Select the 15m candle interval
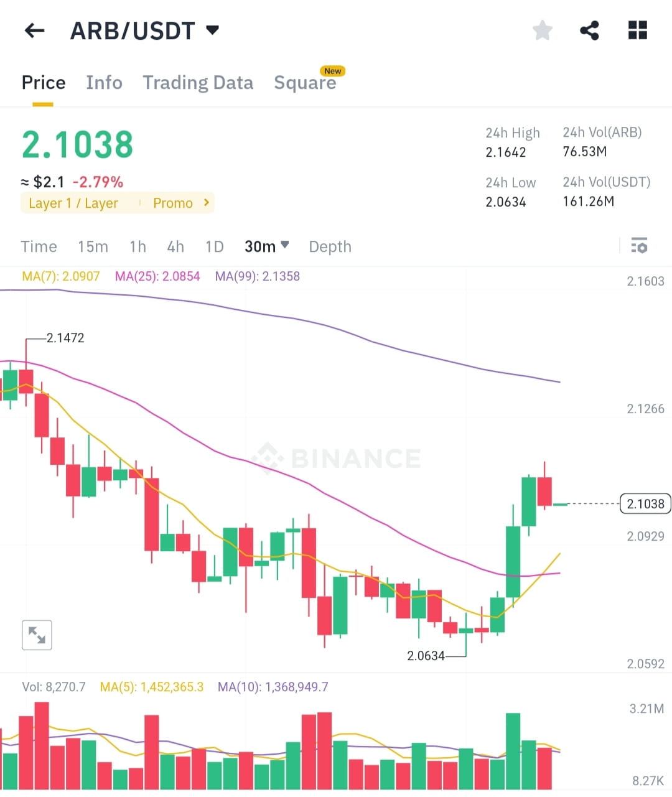 pos(93,246)
